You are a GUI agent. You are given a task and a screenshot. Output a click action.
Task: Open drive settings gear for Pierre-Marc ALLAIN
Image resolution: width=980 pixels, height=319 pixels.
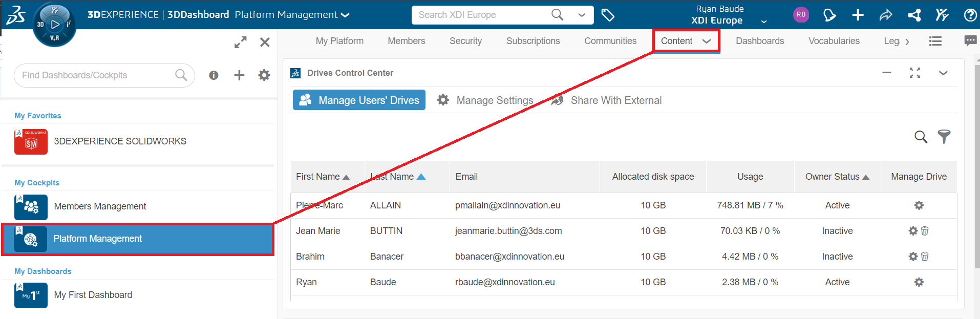pos(919,205)
